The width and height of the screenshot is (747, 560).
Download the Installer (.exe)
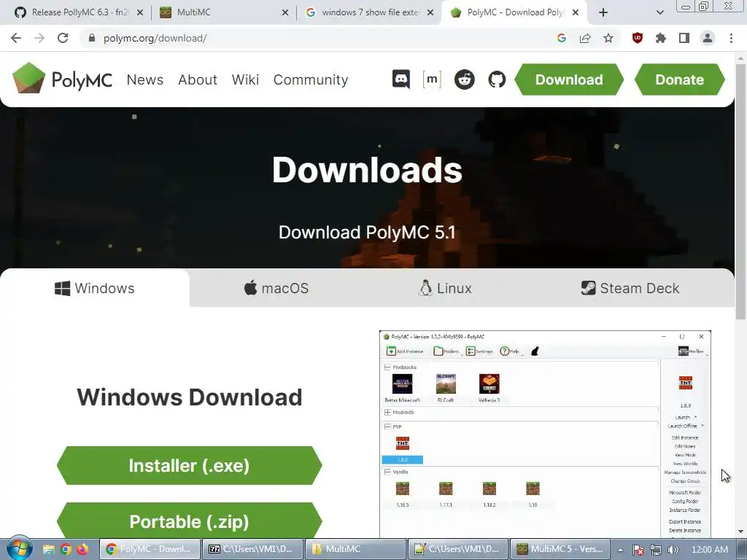189,465
